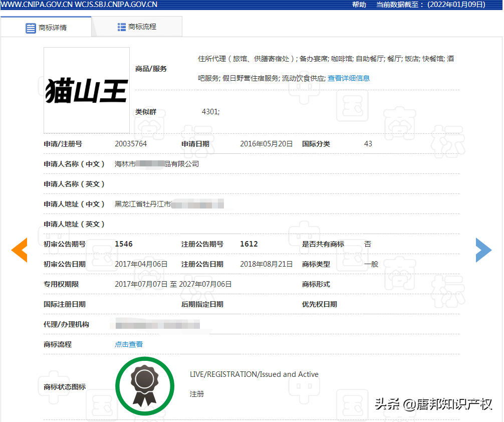Click the 商标状态图标 label
This screenshot has height=422, width=504.
[x=65, y=386]
